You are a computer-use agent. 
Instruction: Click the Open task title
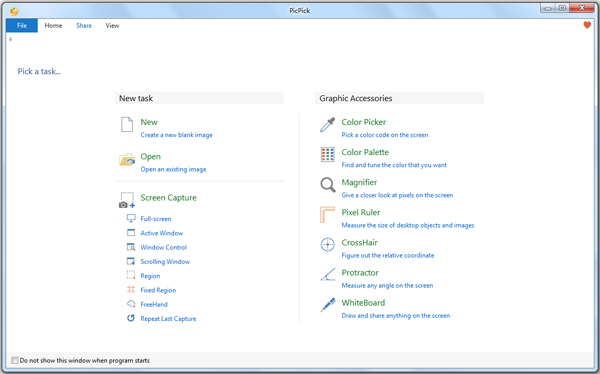coord(150,157)
